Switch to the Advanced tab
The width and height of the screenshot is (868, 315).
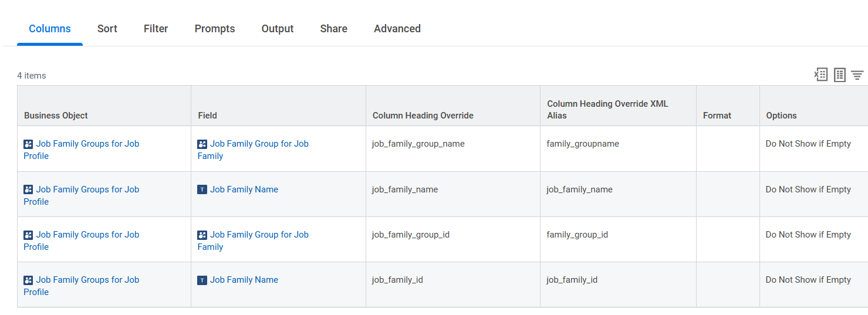(397, 29)
